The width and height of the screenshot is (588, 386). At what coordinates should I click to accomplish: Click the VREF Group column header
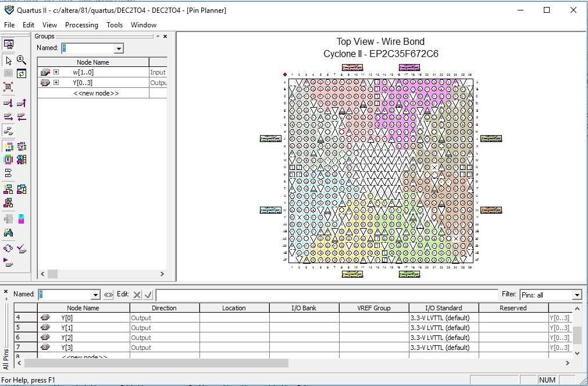[x=374, y=308]
